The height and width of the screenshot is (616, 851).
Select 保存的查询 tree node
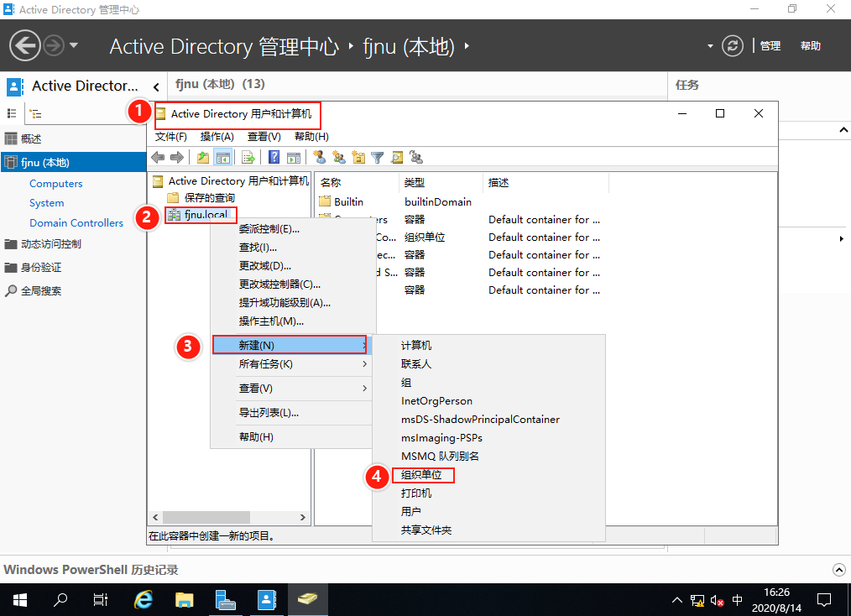(210, 197)
